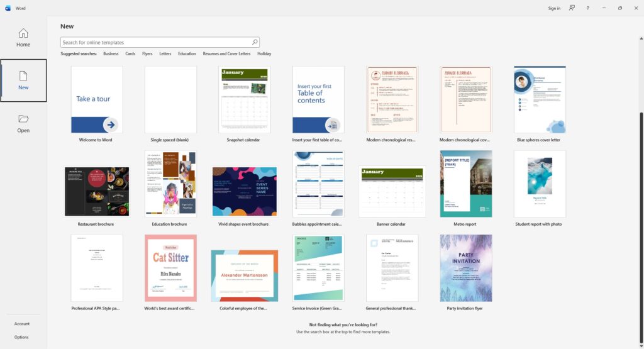Click the "Welcome to Word" caption text
Viewport: 644px width, 349px height.
coord(96,140)
